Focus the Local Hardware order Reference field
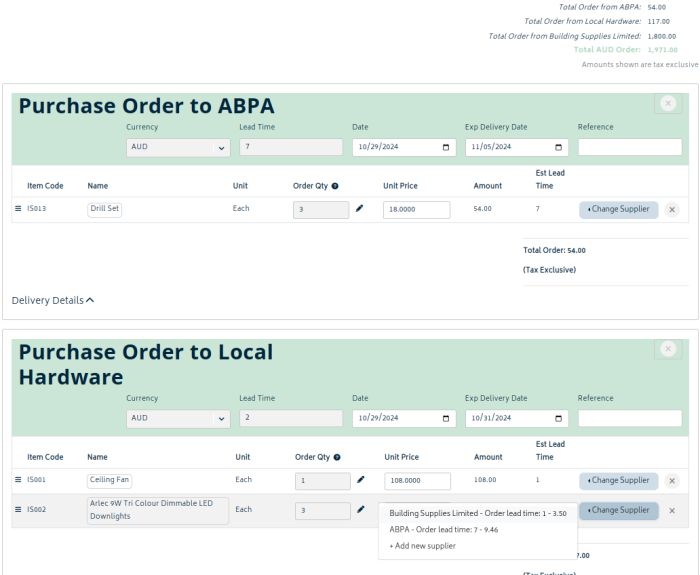Image resolution: width=700 pixels, height=575 pixels. click(630, 418)
